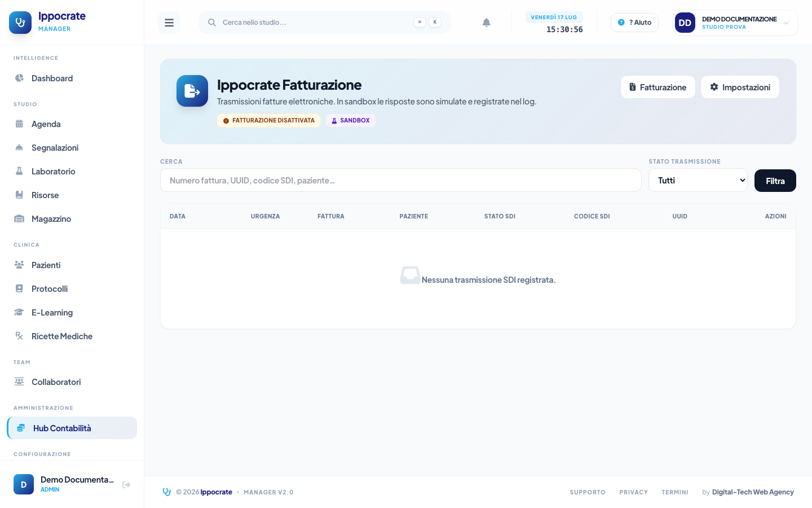Click the Fatturazione button
The height and width of the screenshot is (508, 812).
point(658,87)
